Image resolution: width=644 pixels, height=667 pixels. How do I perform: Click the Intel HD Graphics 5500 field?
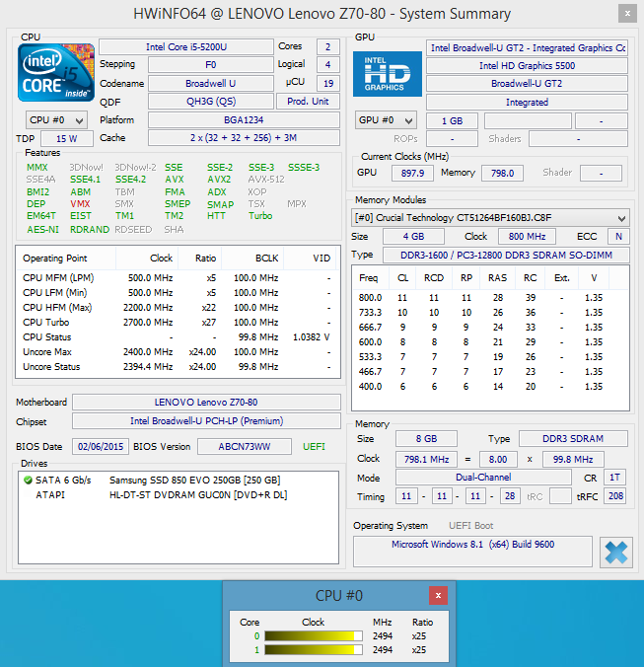[x=527, y=65]
